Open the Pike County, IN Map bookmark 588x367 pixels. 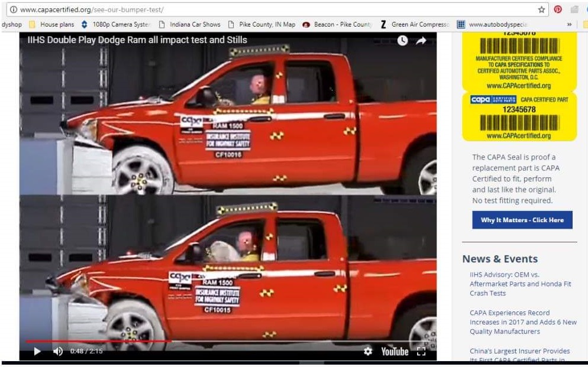pyautogui.click(x=261, y=24)
